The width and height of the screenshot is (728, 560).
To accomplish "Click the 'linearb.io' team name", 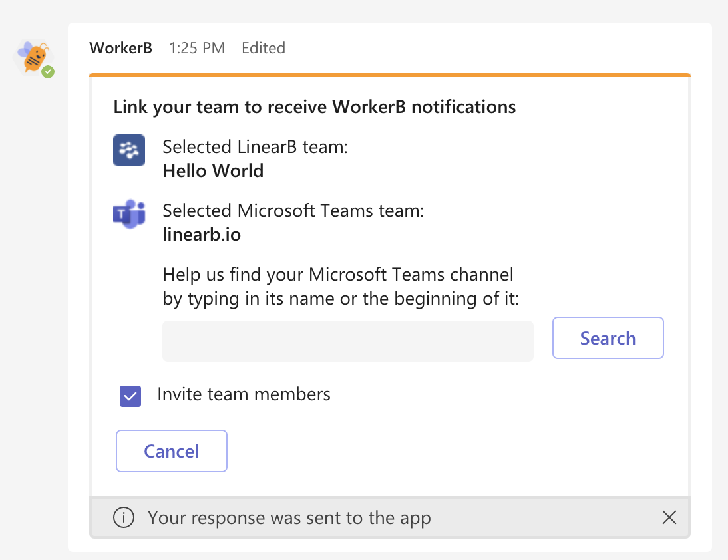I will (x=202, y=234).
